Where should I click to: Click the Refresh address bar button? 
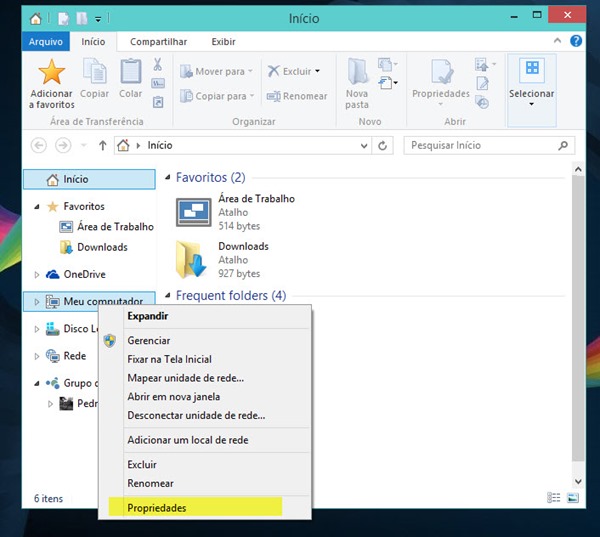pyautogui.click(x=382, y=145)
